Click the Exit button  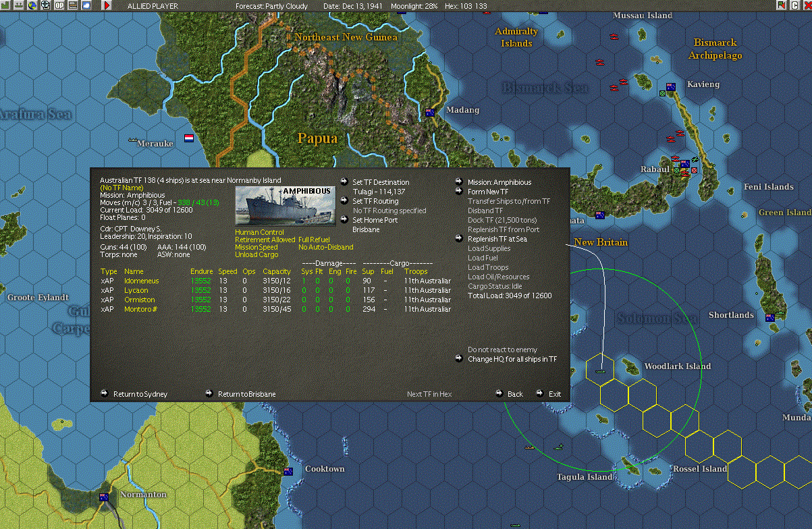(x=555, y=394)
